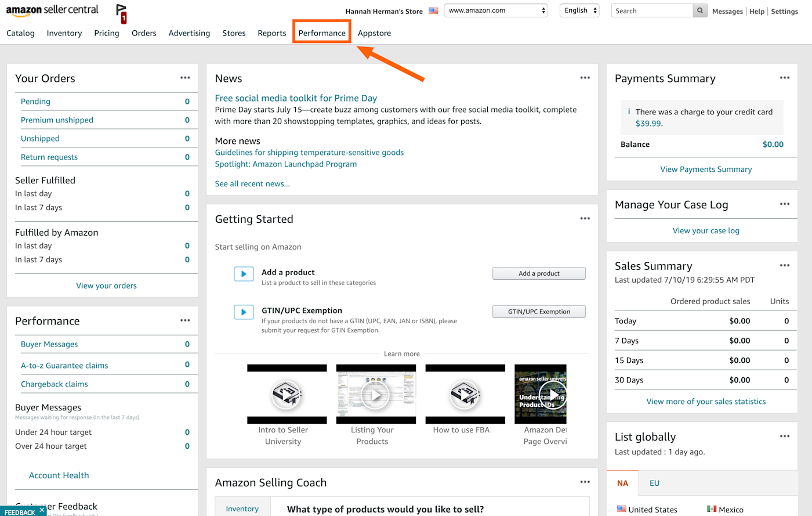This screenshot has height=516, width=812.
Task: Open Unshipped orders link
Action: pos(40,139)
